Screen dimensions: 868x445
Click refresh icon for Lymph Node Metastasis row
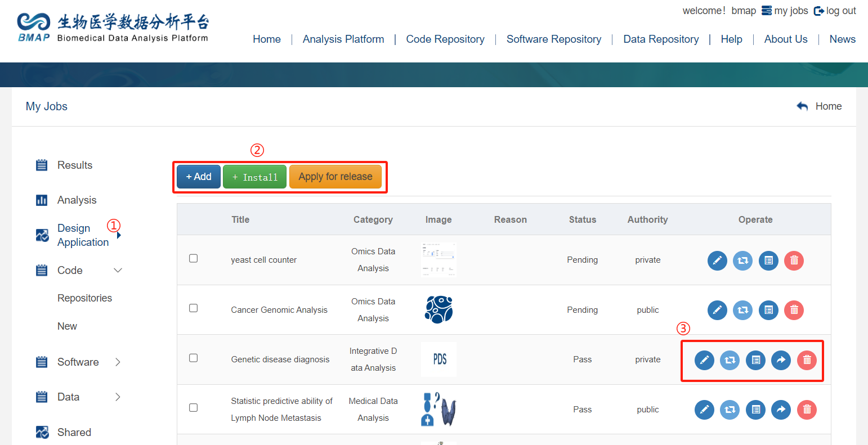(x=730, y=410)
